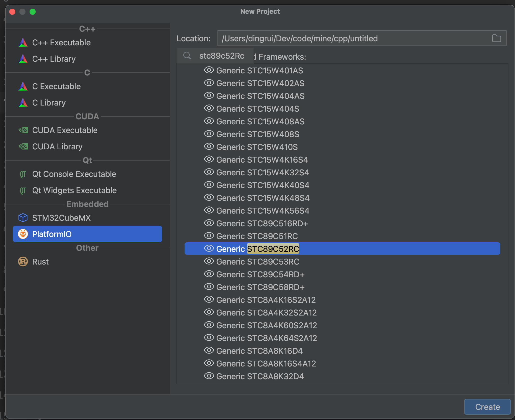
Task: Click eye icon beside Generic STC15W401AS
Action: (x=209, y=70)
